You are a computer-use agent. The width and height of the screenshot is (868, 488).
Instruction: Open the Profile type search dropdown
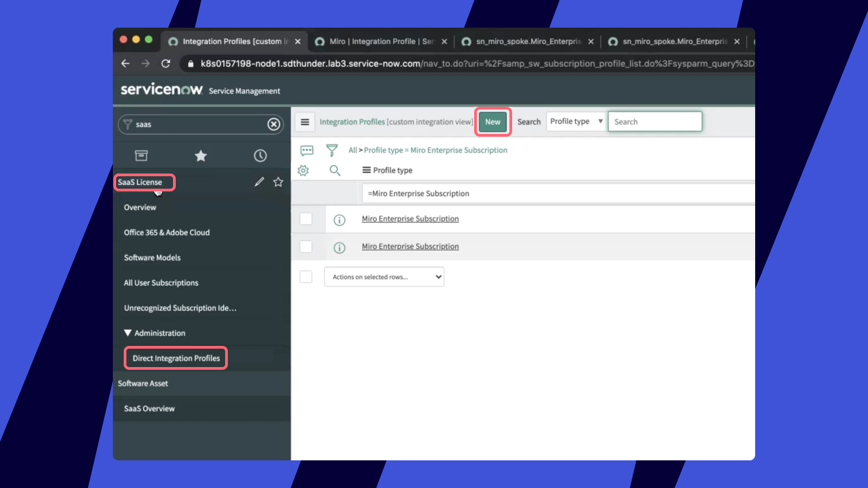(x=576, y=121)
